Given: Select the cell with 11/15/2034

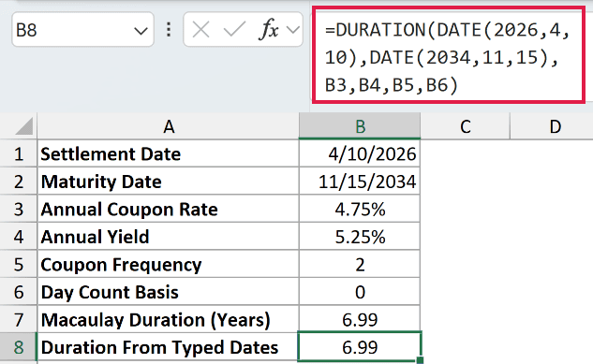Looking at the screenshot, I should [360, 182].
